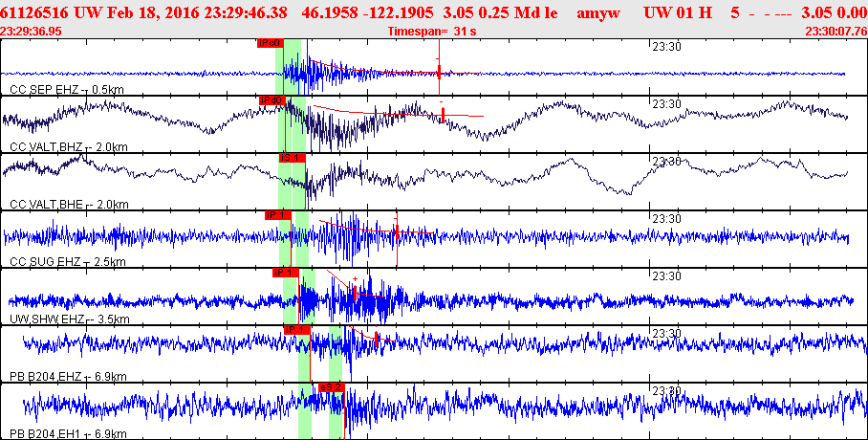Click the iPc0 pick flag on SEP trace
This screenshot has height=440, width=868.
pyautogui.click(x=270, y=43)
